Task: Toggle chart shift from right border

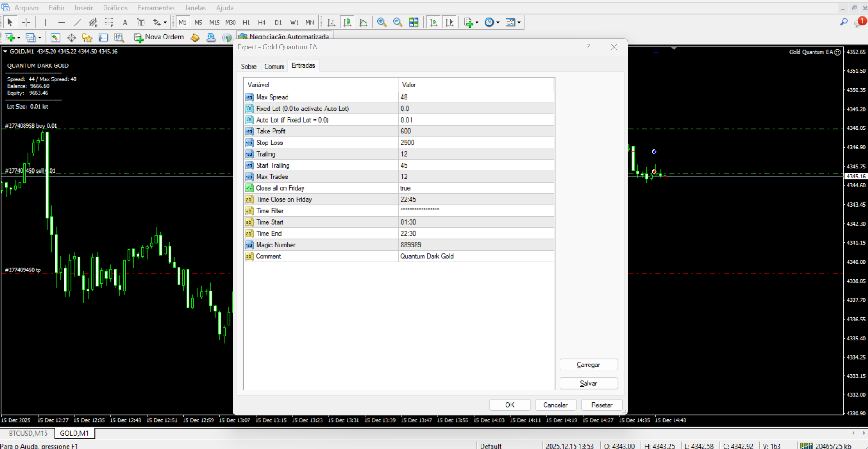Action: pos(449,22)
